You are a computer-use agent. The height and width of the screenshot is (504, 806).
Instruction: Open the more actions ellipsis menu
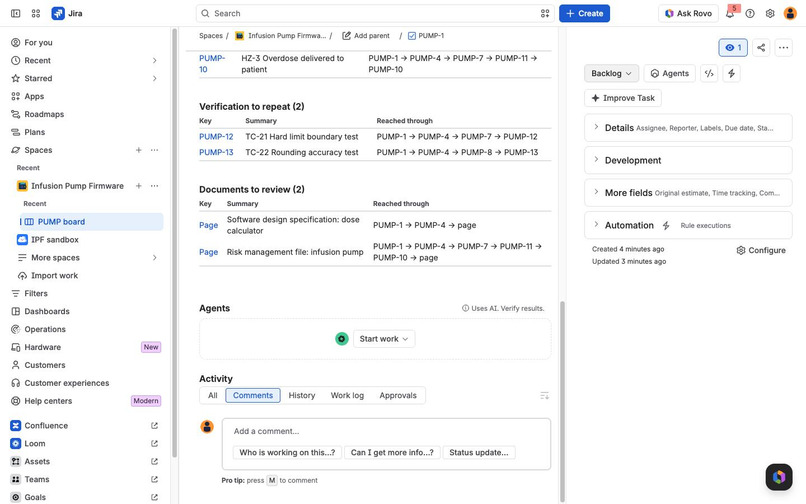tap(783, 48)
